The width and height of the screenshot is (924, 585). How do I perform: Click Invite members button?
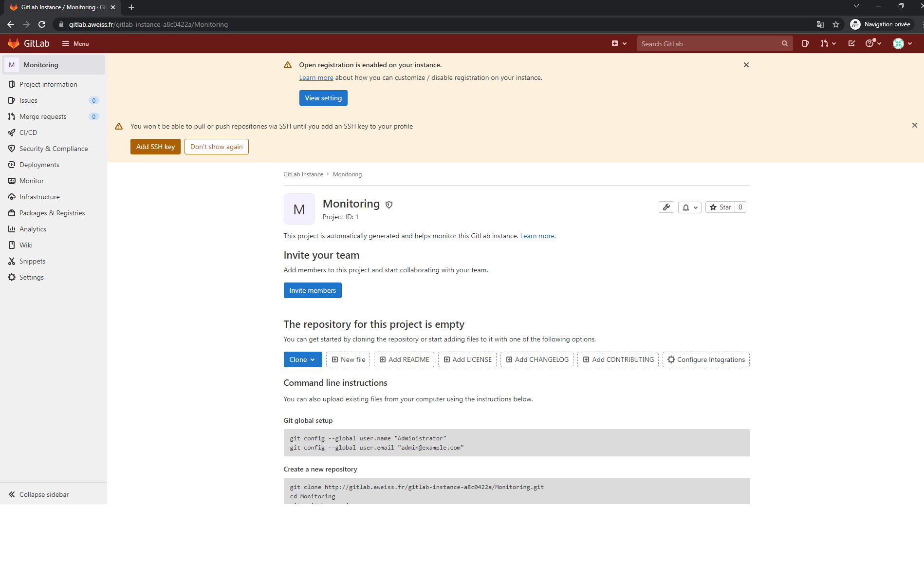pyautogui.click(x=313, y=290)
